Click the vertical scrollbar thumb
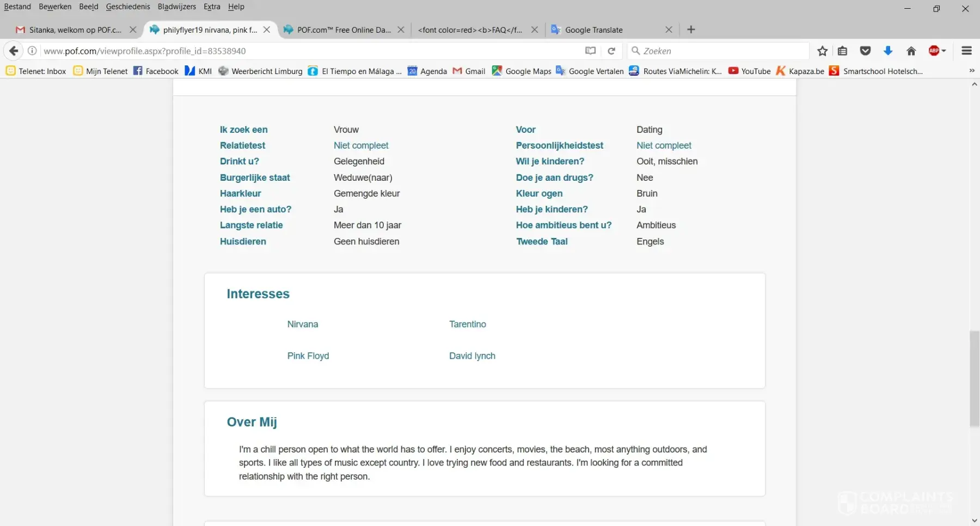The width and height of the screenshot is (980, 526). 974,378
